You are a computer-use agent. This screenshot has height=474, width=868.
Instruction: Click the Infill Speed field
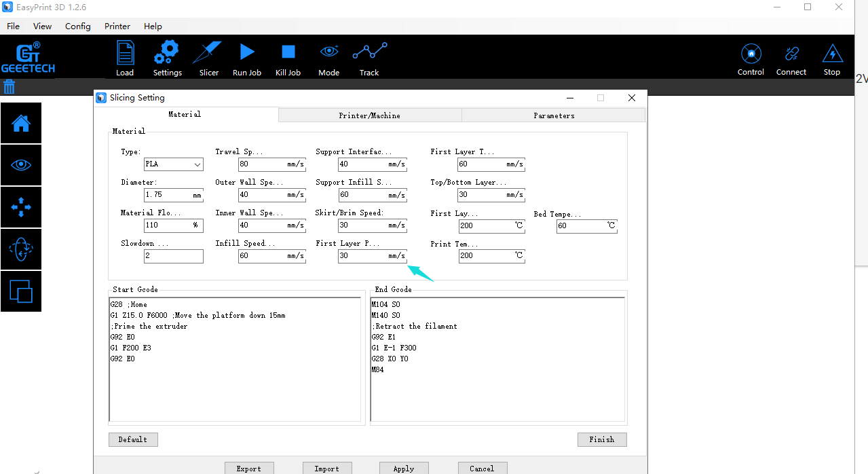point(271,256)
